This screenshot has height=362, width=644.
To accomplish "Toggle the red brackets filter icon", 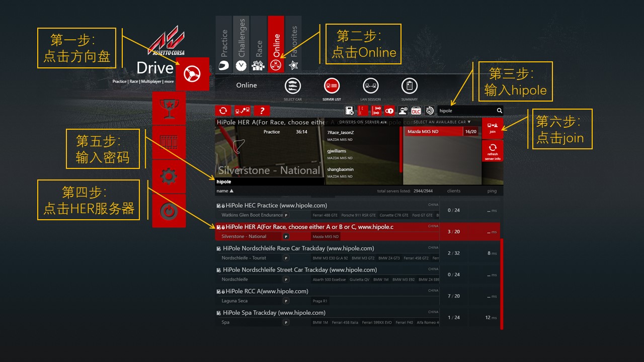I will (363, 111).
